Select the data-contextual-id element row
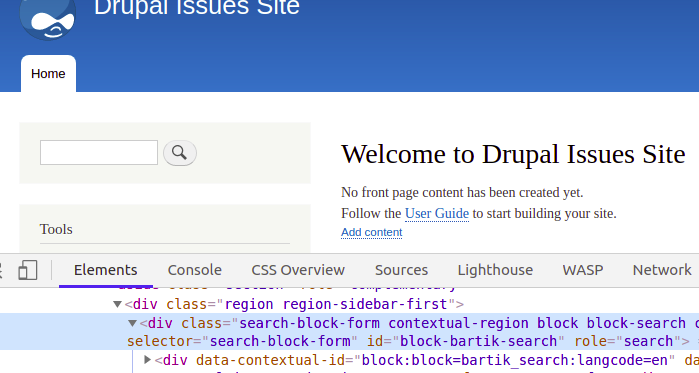 pos(350,360)
